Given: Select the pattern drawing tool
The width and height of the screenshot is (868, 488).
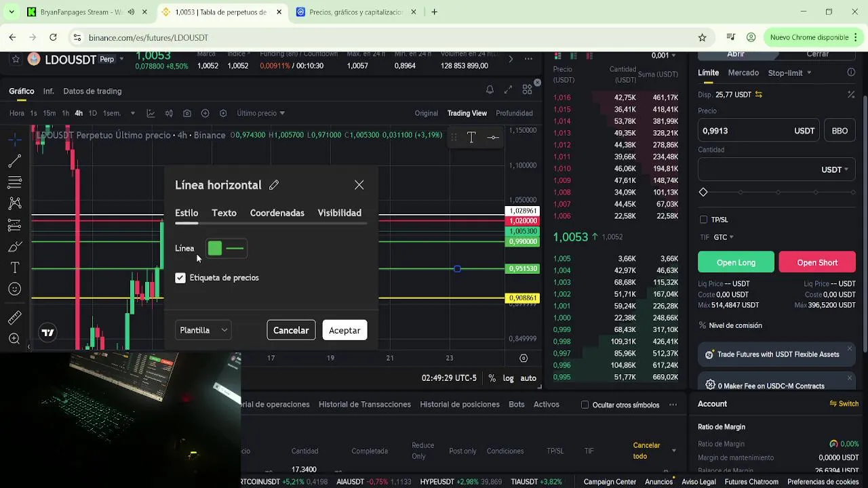Looking at the screenshot, I should [14, 203].
